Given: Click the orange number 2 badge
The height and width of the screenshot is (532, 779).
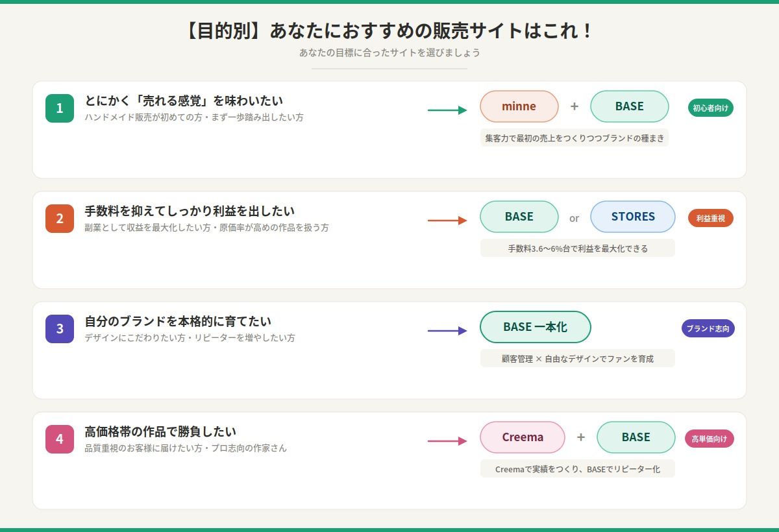Looking at the screenshot, I should coord(59,219).
